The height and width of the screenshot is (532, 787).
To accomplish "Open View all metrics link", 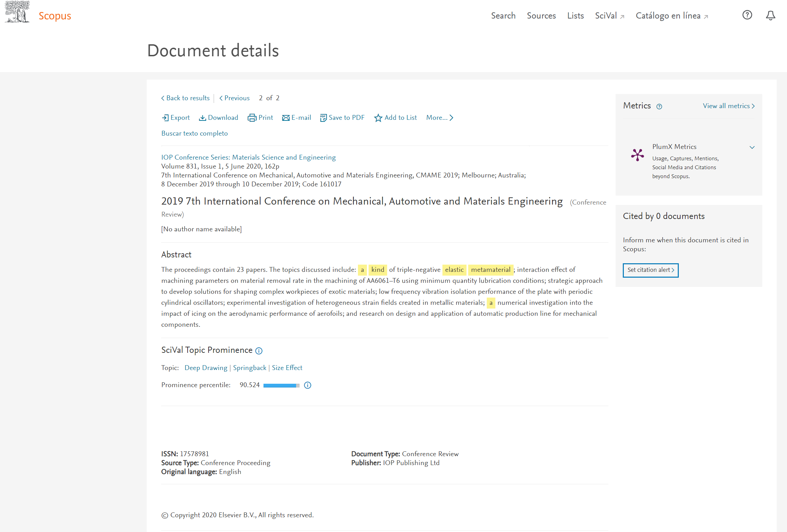I will 729,106.
